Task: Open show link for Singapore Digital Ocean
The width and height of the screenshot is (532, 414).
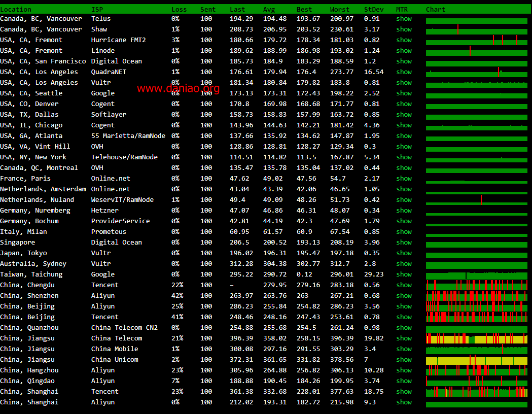Action: pyautogui.click(x=404, y=243)
